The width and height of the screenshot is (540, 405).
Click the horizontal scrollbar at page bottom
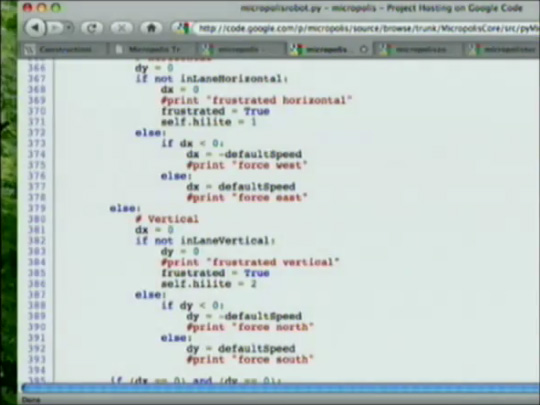(281, 388)
